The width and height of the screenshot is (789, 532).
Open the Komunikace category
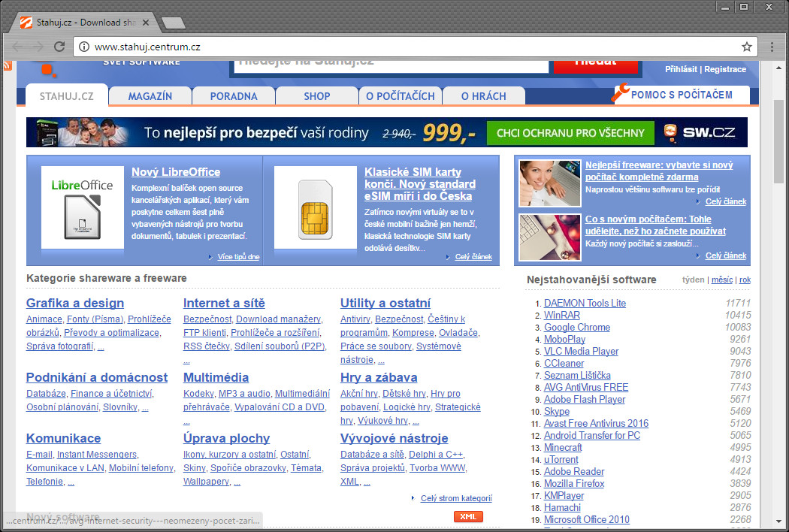pos(63,438)
